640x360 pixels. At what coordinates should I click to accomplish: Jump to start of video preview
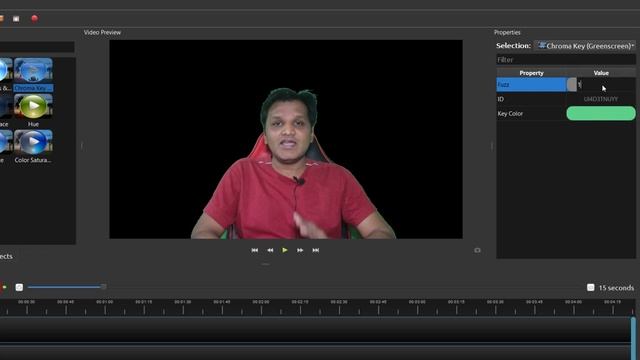pyautogui.click(x=255, y=250)
